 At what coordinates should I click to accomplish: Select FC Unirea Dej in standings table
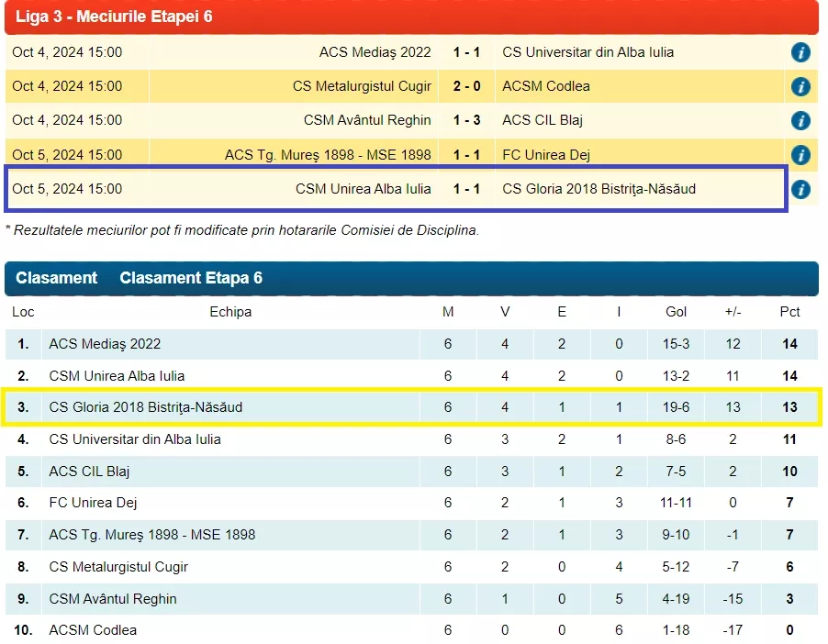(x=93, y=504)
